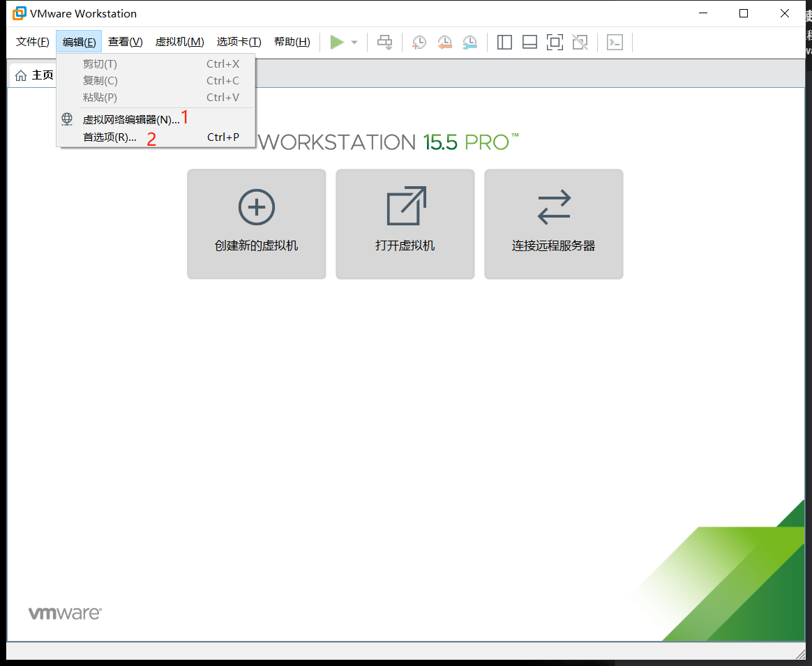Viewport: 812px width, 666px height.
Task: Click the Unity mode toolbar icon
Action: pyautogui.click(x=580, y=42)
